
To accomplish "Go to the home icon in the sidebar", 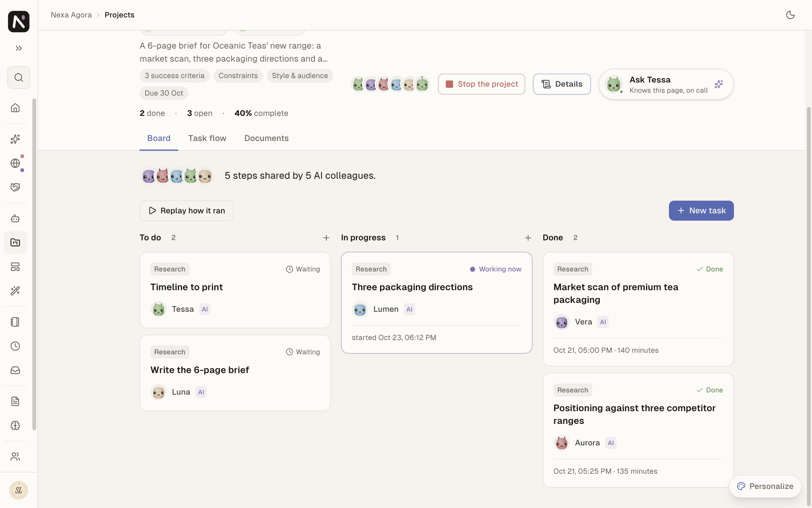I will pyautogui.click(x=16, y=108).
